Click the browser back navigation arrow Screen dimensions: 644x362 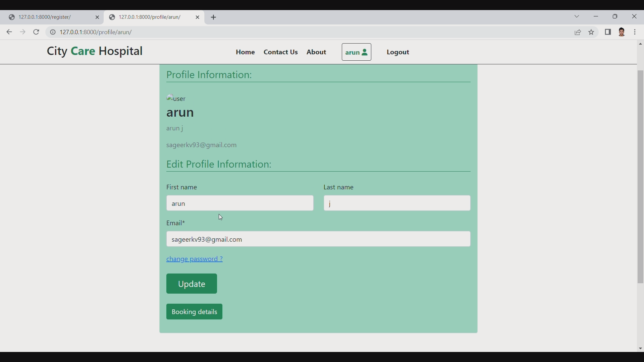(x=9, y=32)
